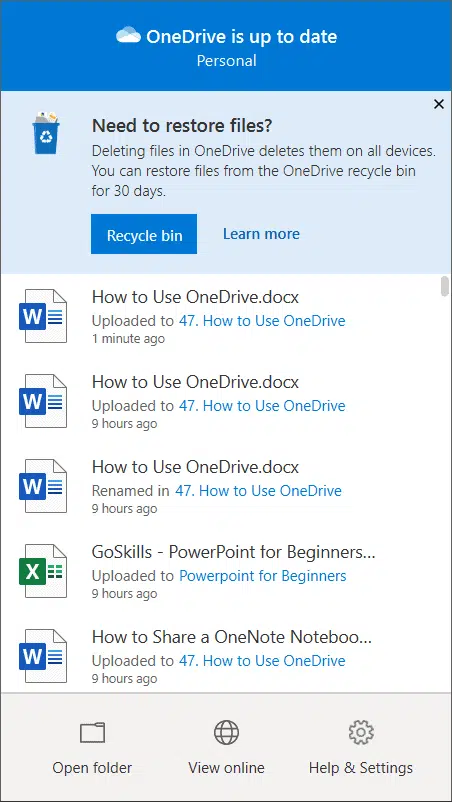Click the Word icon of the renamed OneDrive document

pos(43,486)
